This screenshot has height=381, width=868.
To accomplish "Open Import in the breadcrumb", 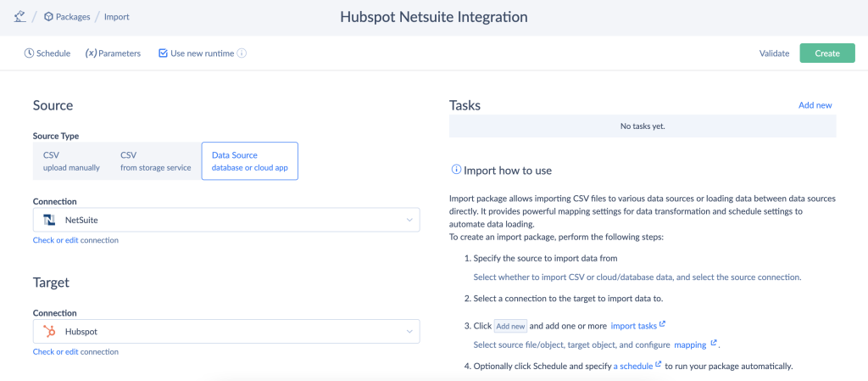I will pyautogui.click(x=117, y=17).
